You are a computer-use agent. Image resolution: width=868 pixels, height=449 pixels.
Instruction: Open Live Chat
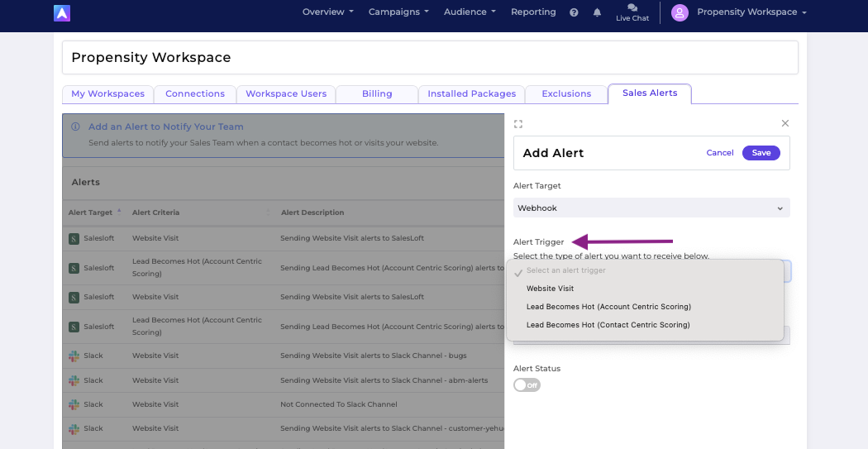click(x=632, y=12)
